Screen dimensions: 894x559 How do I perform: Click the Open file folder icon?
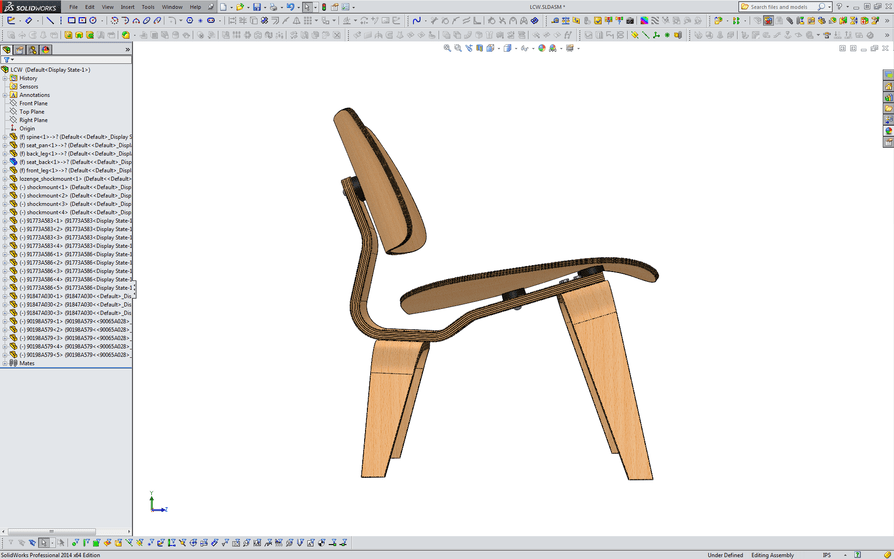239,7
